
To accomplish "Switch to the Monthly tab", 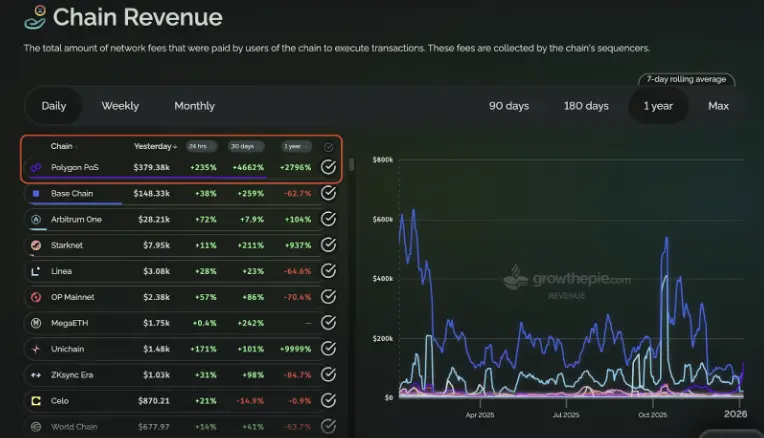I will point(194,106).
